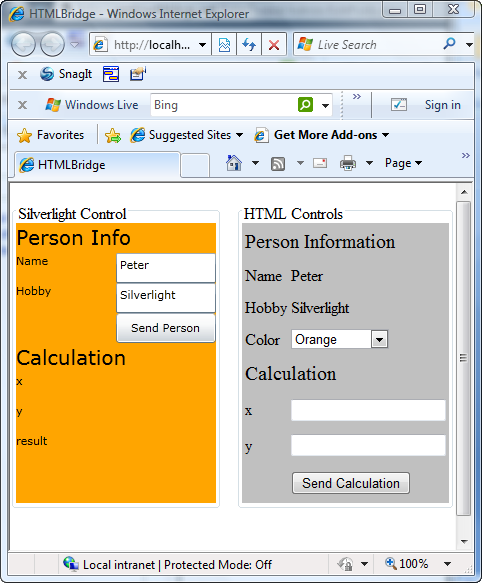This screenshot has width=482, height=583.
Task: Click the Compatibility View icon in address bar
Action: pyautogui.click(x=224, y=45)
